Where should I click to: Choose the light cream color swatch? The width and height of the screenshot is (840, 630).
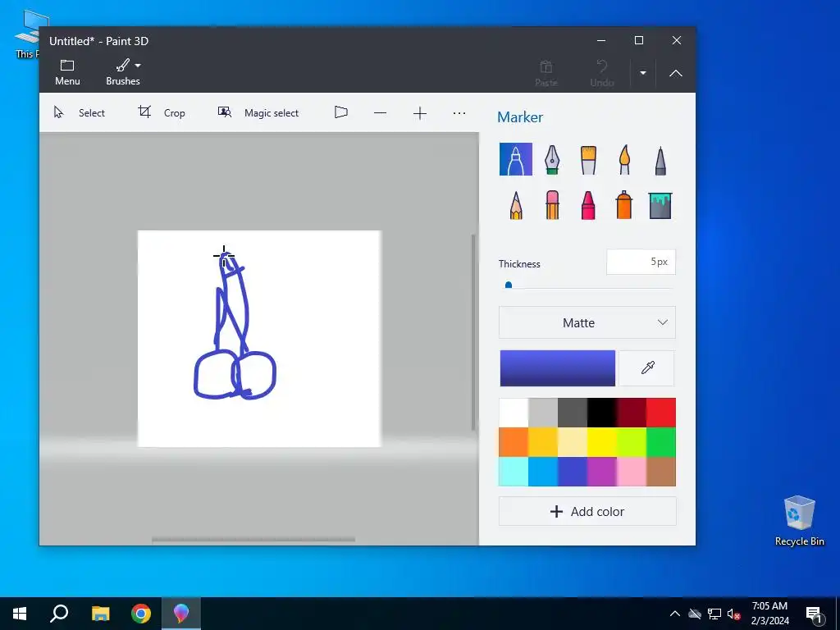[x=572, y=442]
